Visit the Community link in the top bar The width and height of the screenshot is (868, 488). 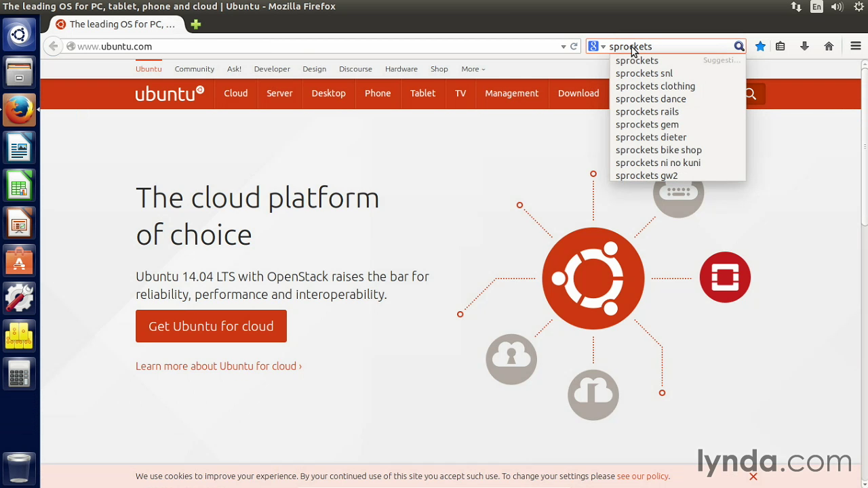pos(194,69)
